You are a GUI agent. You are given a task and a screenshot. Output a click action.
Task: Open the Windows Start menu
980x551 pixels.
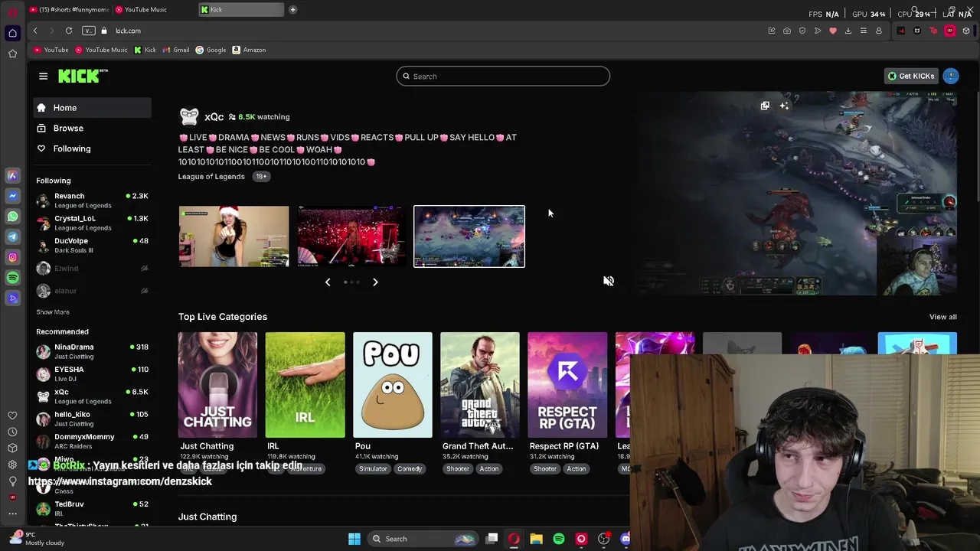point(354,539)
